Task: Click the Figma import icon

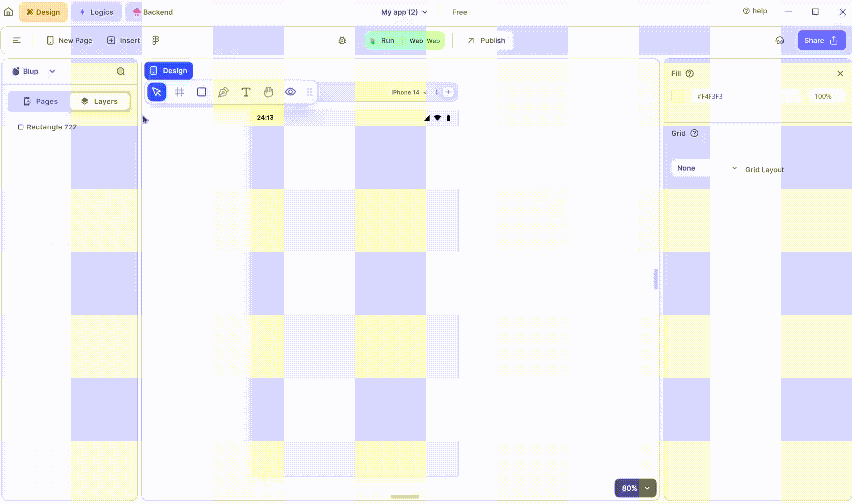Action: (x=156, y=41)
